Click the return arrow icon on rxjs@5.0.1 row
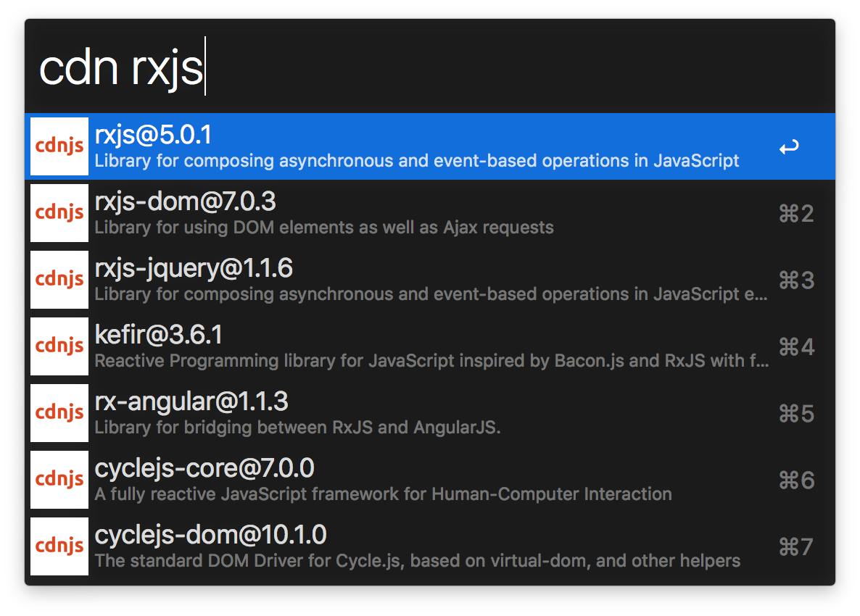 tap(789, 147)
